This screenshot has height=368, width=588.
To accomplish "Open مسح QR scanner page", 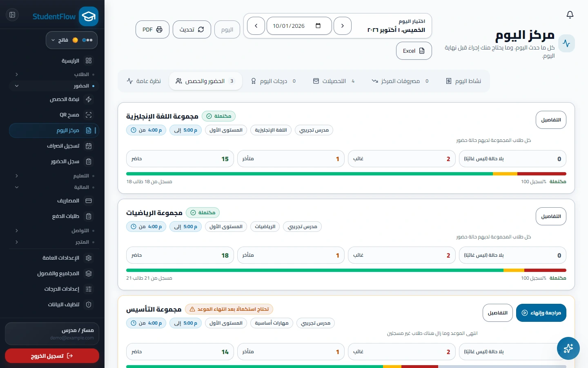I will click(x=54, y=115).
